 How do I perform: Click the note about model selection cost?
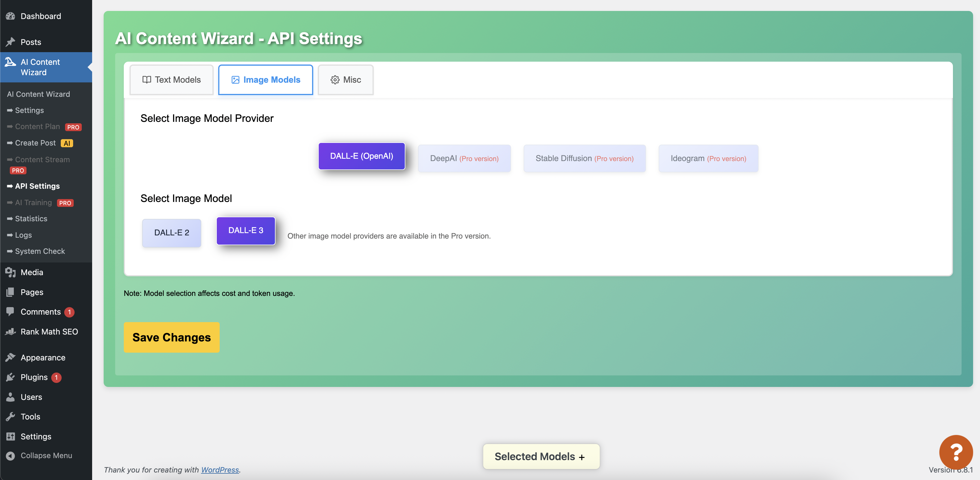tap(209, 294)
